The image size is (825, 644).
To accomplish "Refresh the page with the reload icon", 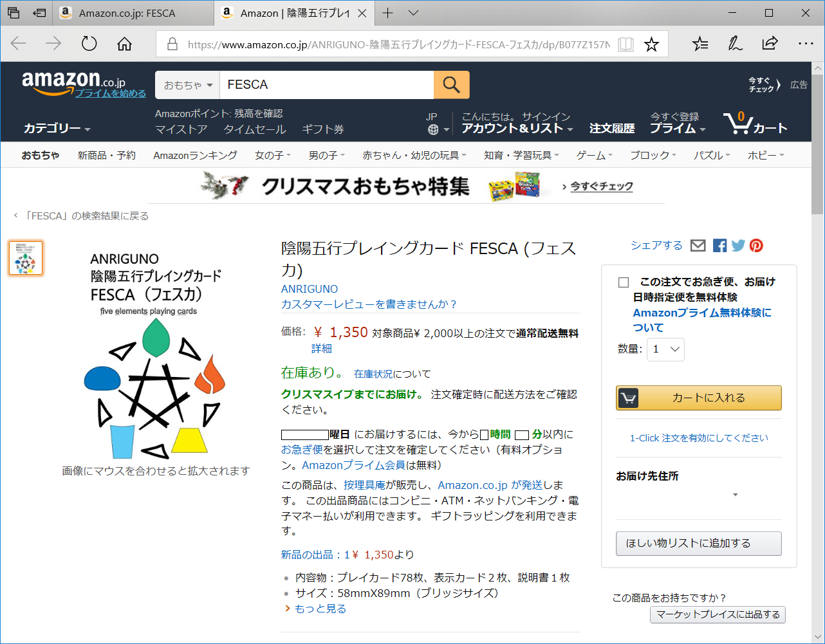I will 89,44.
